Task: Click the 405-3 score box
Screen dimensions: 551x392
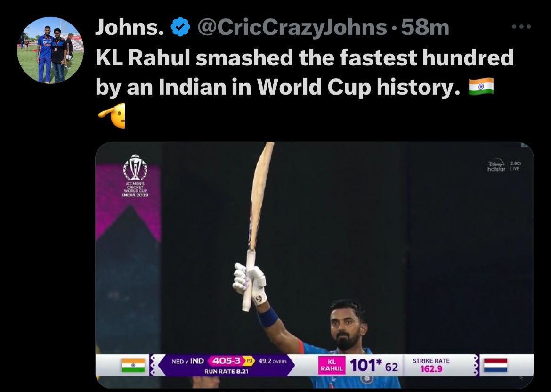Action: (x=227, y=361)
